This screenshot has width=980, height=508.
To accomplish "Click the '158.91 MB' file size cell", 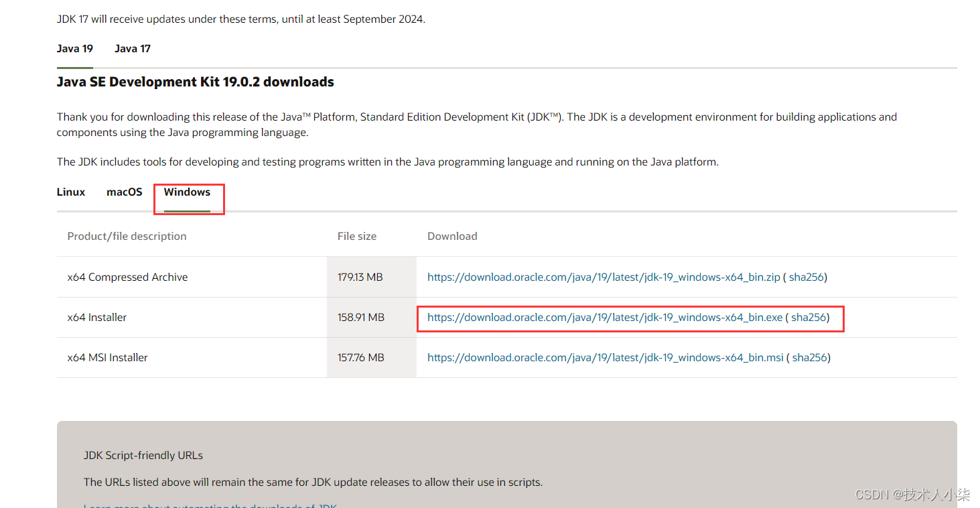I will [372, 317].
